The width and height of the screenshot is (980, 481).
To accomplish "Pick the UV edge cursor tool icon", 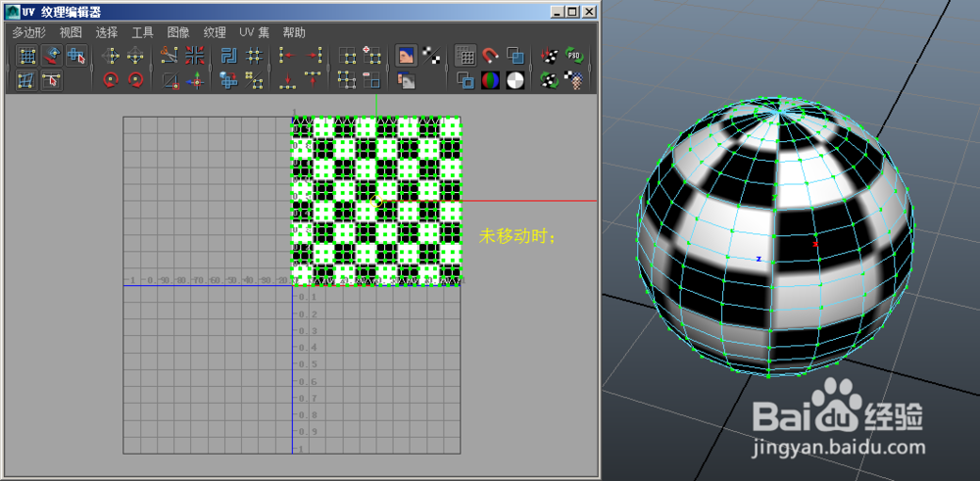I will (x=52, y=80).
